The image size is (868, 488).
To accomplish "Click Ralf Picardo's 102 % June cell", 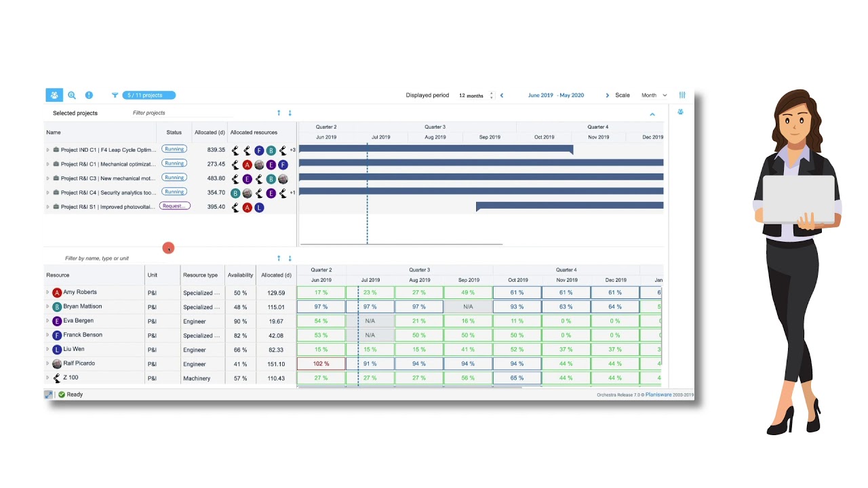I will pyautogui.click(x=321, y=364).
